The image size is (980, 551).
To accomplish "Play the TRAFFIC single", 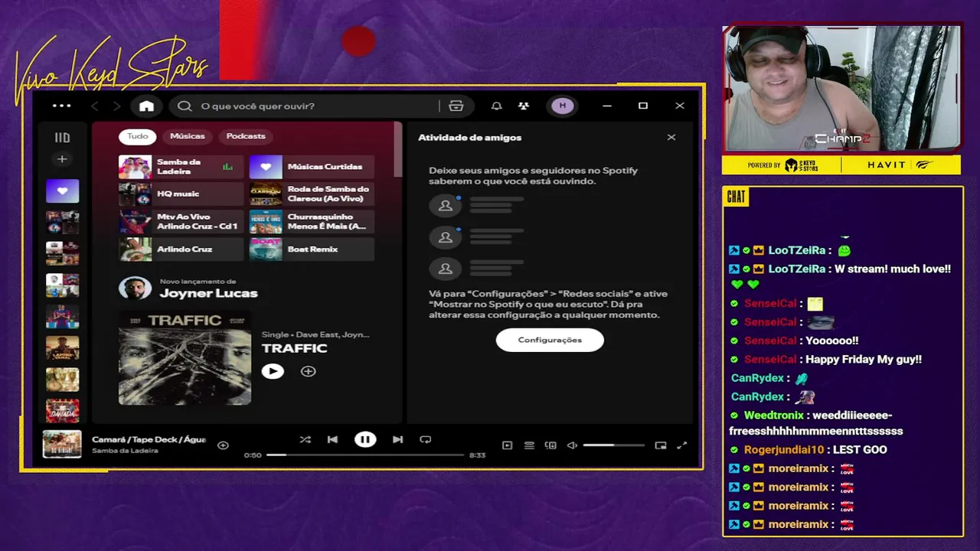I will click(x=273, y=371).
